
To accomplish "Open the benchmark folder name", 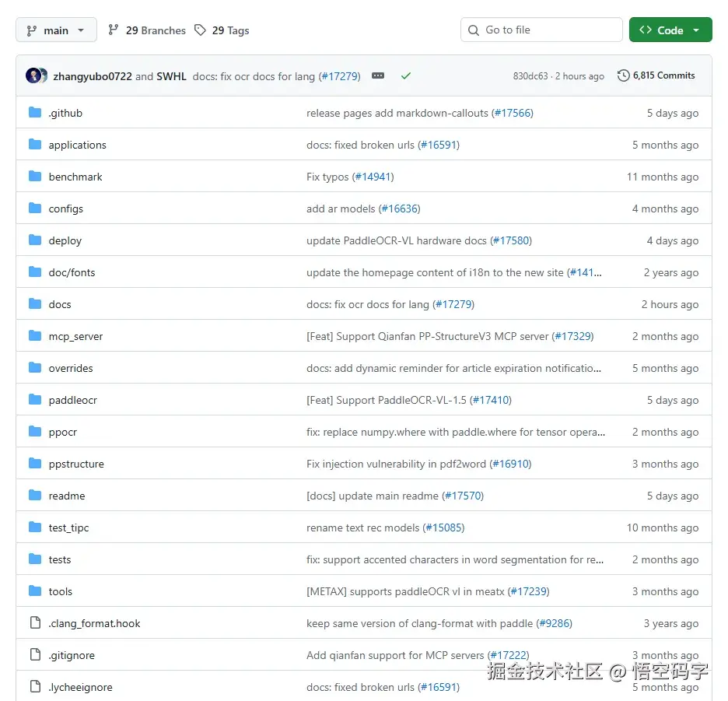I will pos(75,177).
